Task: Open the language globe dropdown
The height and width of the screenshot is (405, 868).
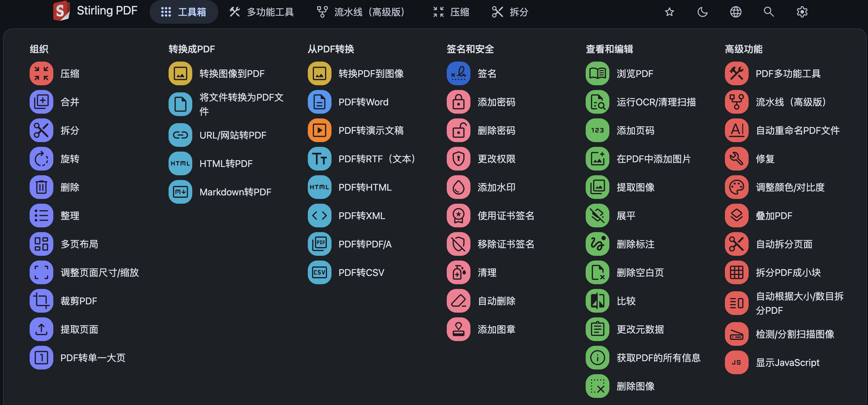Action: [736, 12]
